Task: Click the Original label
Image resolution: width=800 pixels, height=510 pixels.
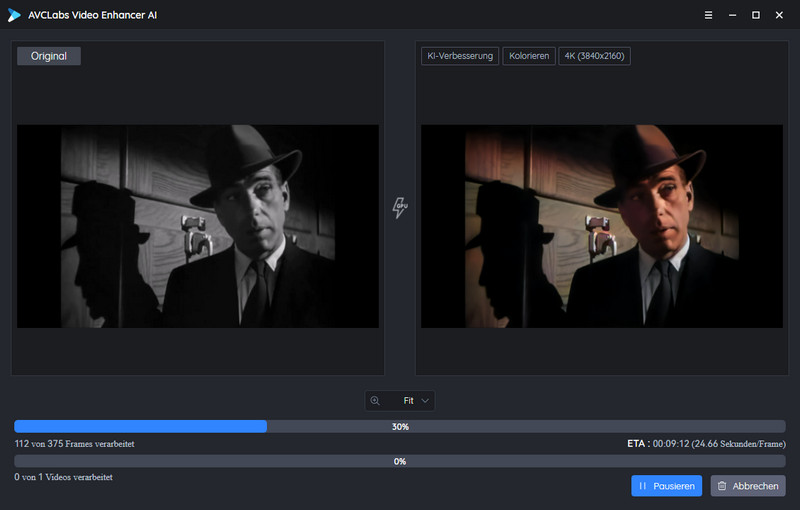Action: click(x=49, y=56)
